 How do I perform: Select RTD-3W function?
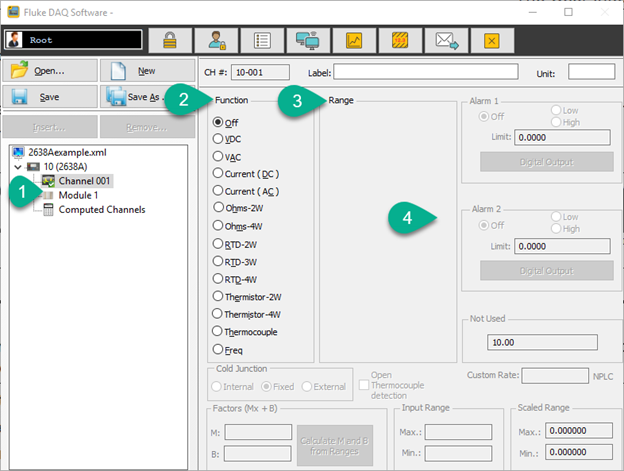218,261
